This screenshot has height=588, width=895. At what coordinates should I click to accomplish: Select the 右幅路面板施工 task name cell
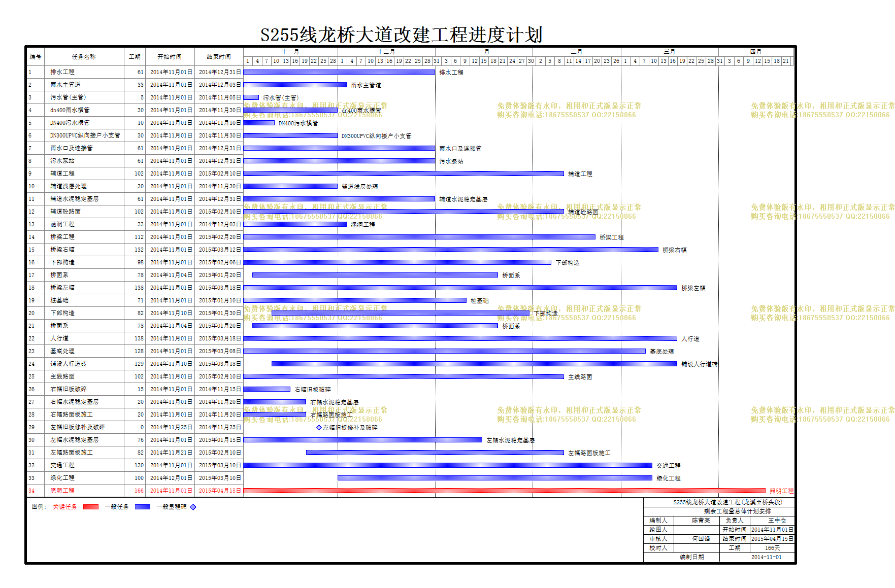coord(84,414)
